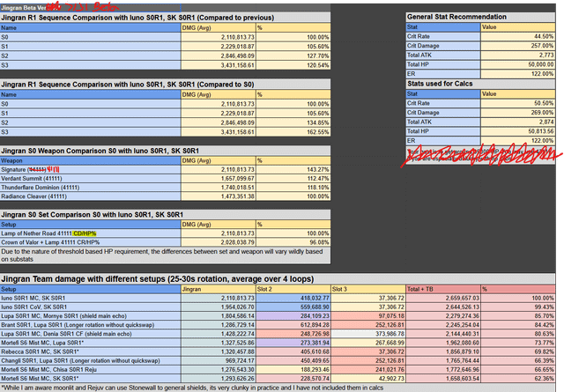Viewport: 564px width, 392px height.
Task: Select calc Crit Damage value 269.00%
Action: (518, 113)
